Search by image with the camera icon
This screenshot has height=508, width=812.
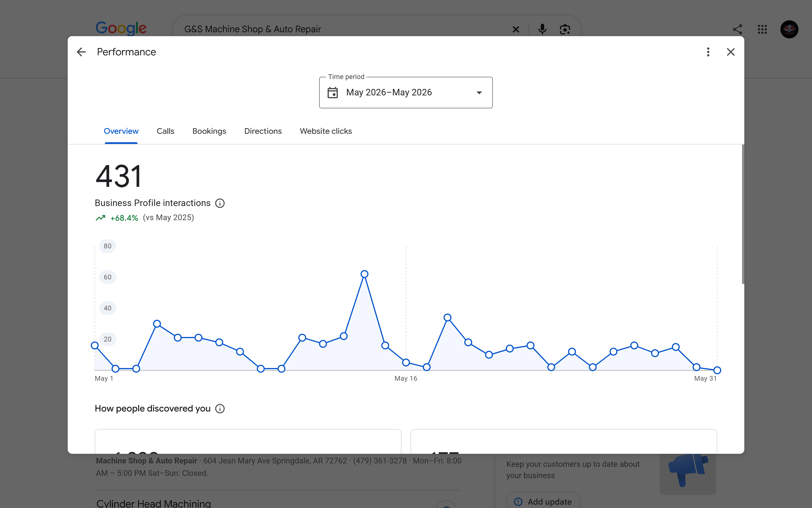coord(565,30)
